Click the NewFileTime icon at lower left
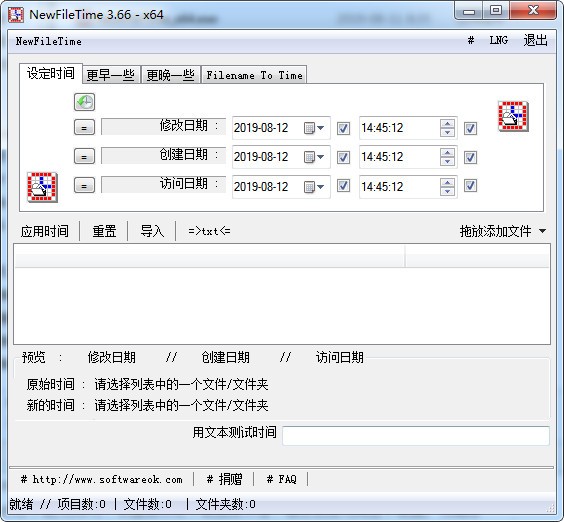 tap(42, 187)
